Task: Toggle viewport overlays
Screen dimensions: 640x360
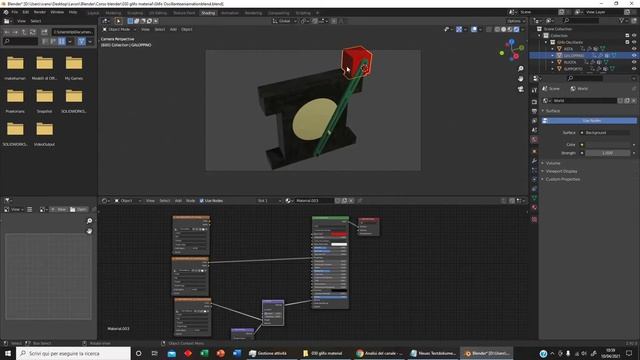Action: tap(474, 29)
